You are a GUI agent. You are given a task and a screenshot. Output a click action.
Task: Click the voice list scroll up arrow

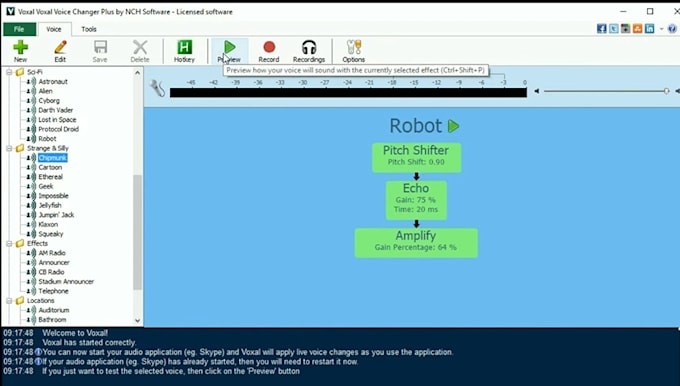coord(137,73)
